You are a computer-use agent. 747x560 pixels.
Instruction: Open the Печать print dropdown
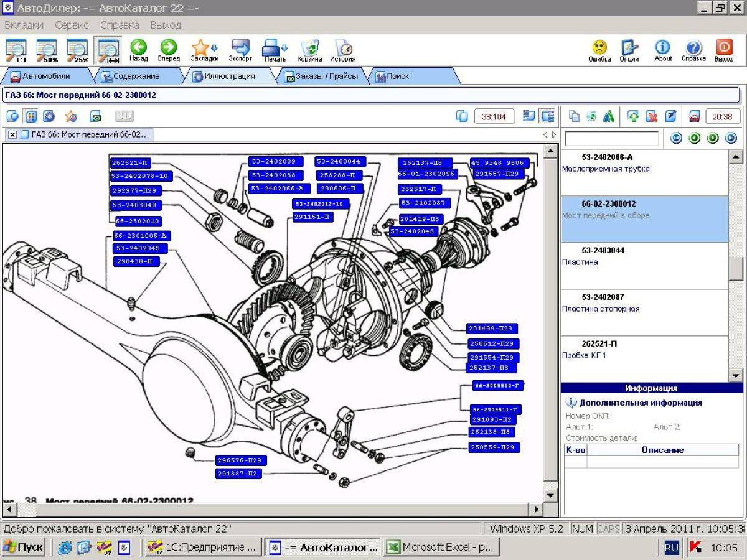(x=275, y=47)
